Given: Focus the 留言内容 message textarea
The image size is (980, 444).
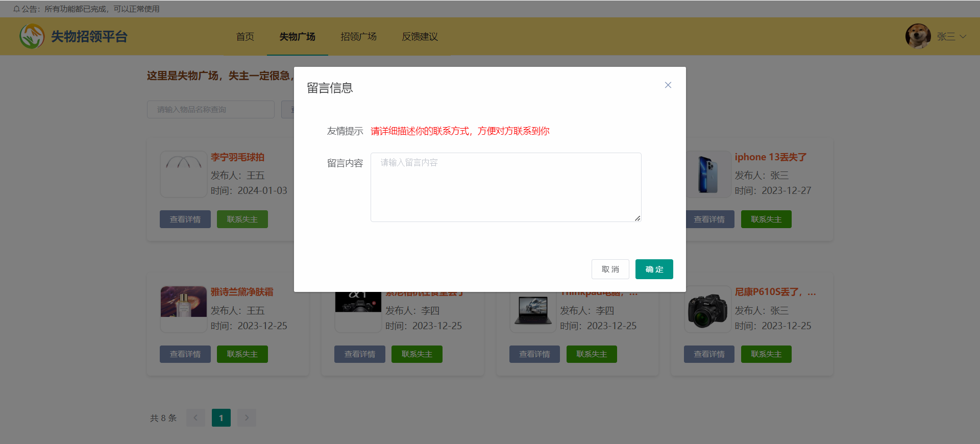Looking at the screenshot, I should tap(506, 187).
